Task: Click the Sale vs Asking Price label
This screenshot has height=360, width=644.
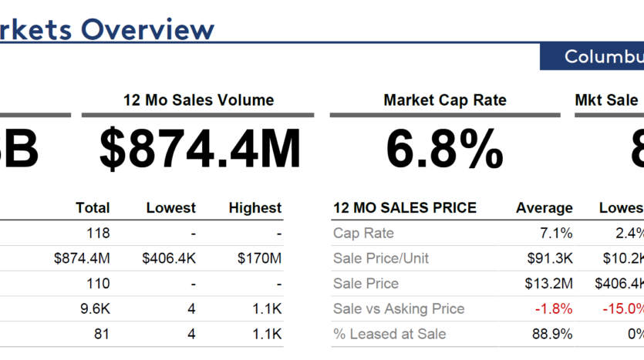Action: 399,309
